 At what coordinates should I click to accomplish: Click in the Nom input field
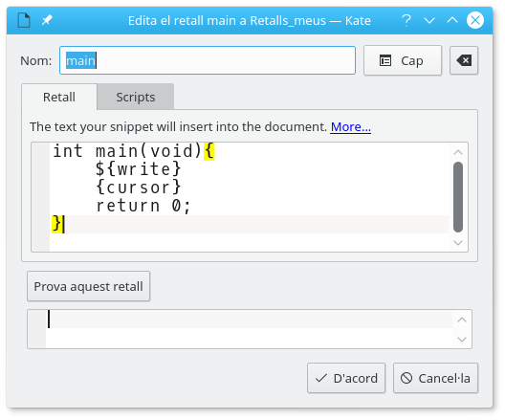(208, 60)
